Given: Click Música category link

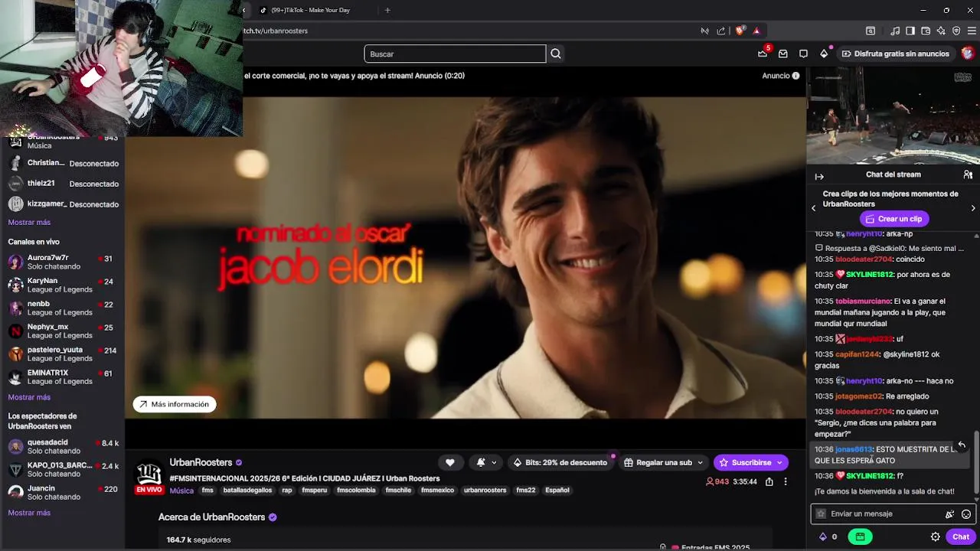Looking at the screenshot, I should pos(181,491).
